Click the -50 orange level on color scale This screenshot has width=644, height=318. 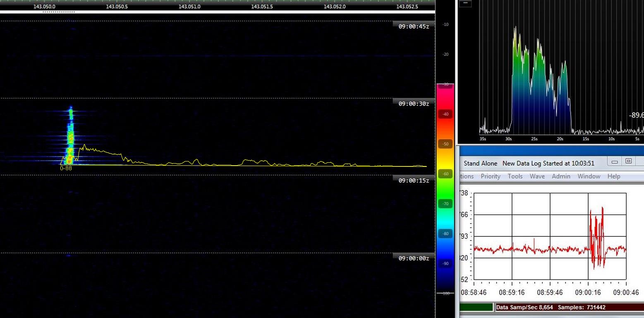[x=445, y=144]
